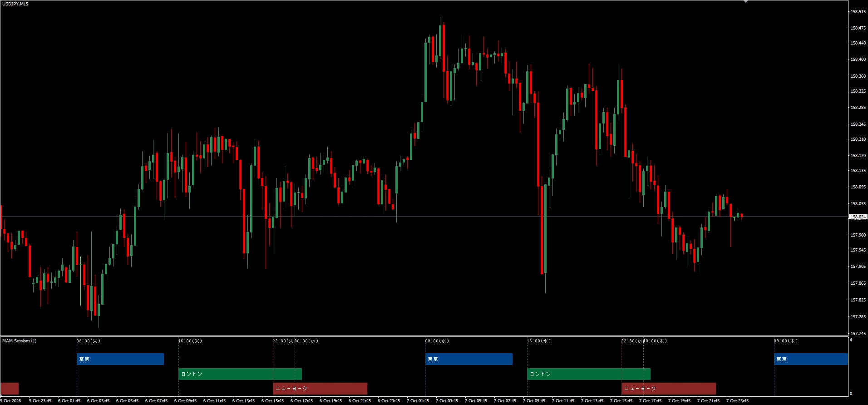
Task: Click the 158.095 price scale value
Action: (858, 187)
